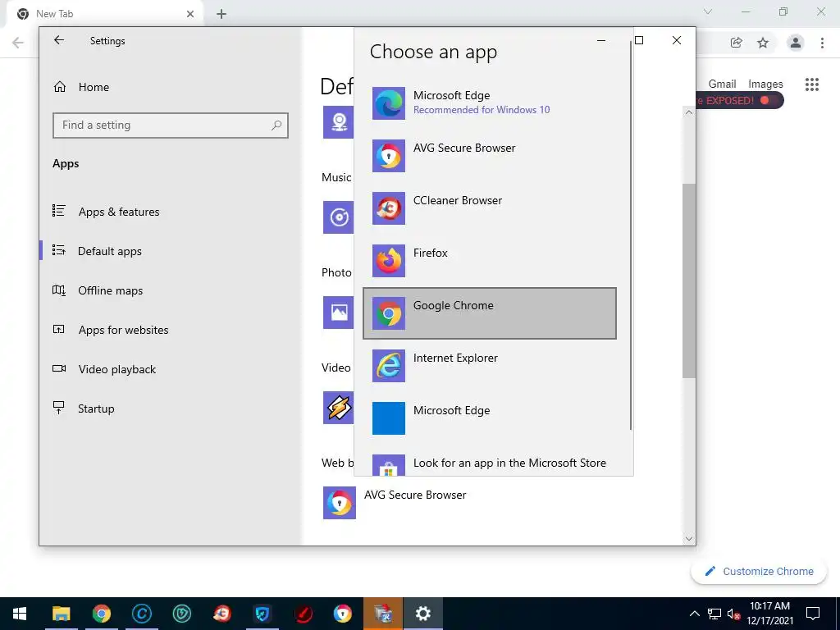Open CCleaner Browser taskbar icon

pos(222,614)
